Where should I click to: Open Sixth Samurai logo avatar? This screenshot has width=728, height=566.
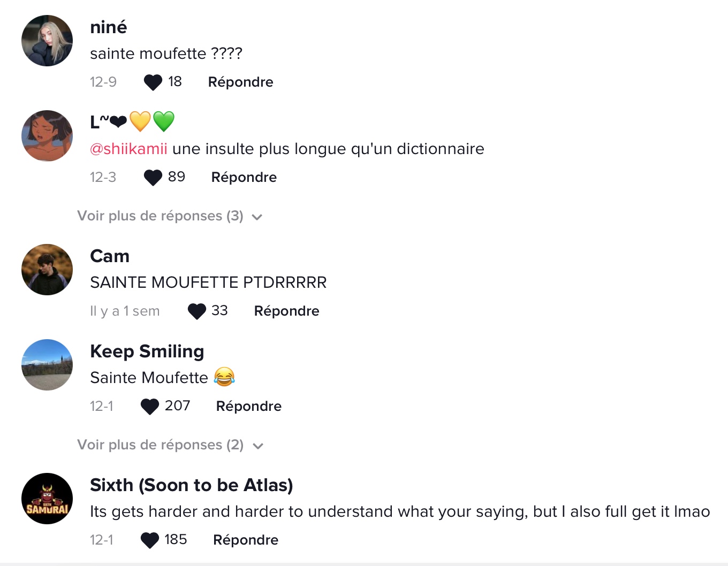[x=47, y=499]
